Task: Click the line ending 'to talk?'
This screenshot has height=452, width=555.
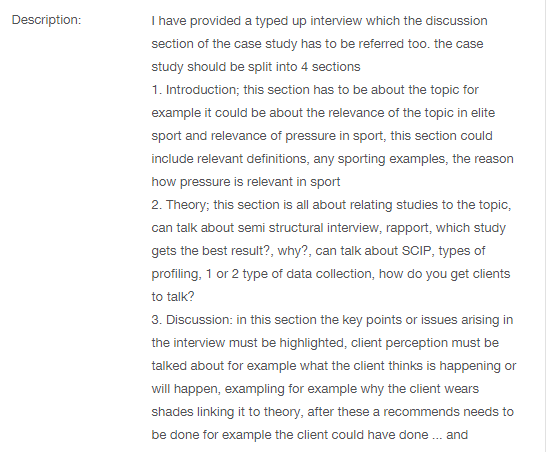Action: tap(173, 297)
